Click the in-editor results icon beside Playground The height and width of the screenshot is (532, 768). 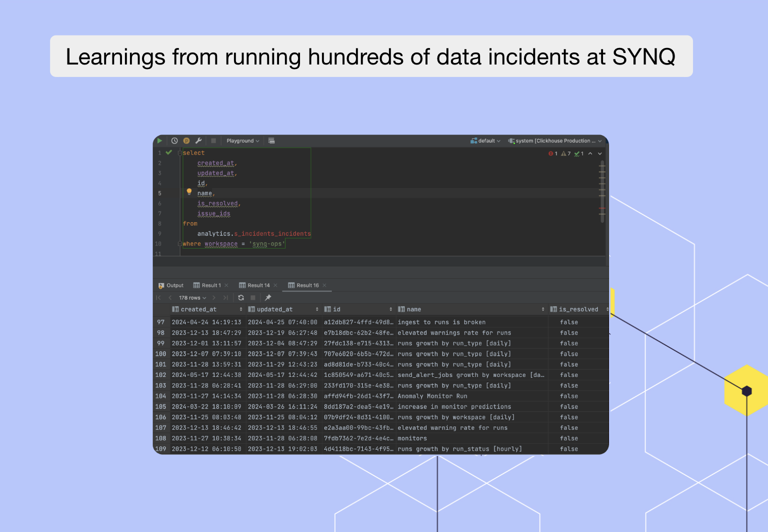point(271,141)
